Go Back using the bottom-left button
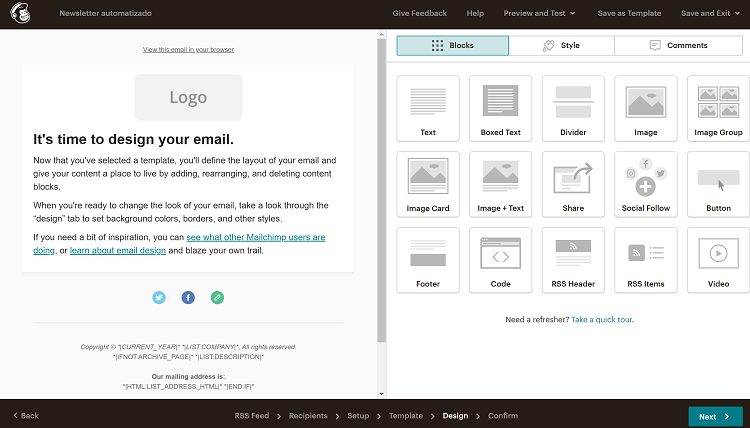This screenshot has height=428, width=750. [x=25, y=416]
